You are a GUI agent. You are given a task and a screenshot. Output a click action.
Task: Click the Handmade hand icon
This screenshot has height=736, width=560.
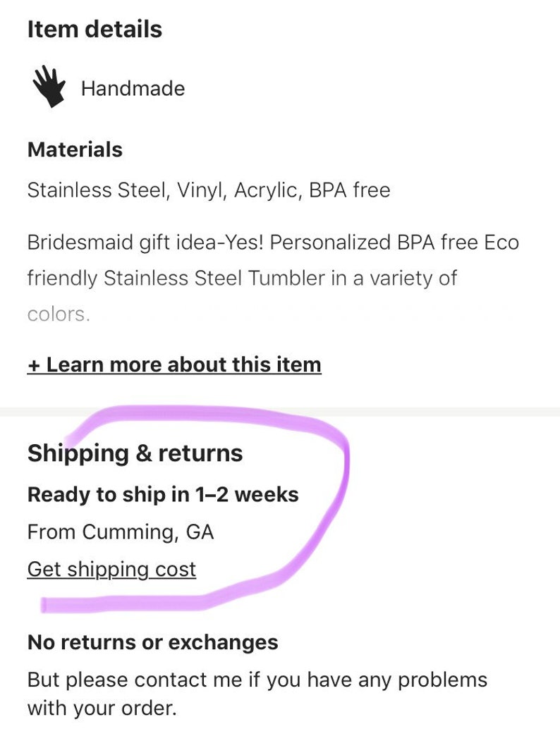point(49,87)
